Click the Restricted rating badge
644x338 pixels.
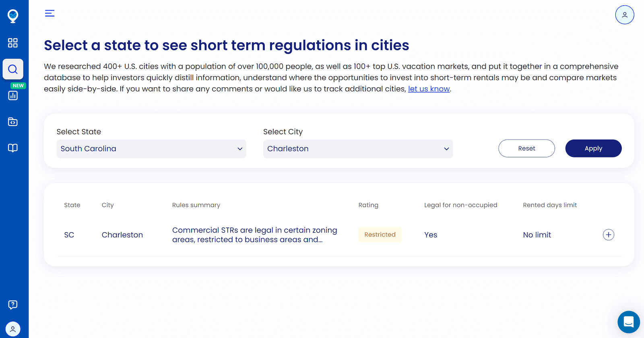380,235
